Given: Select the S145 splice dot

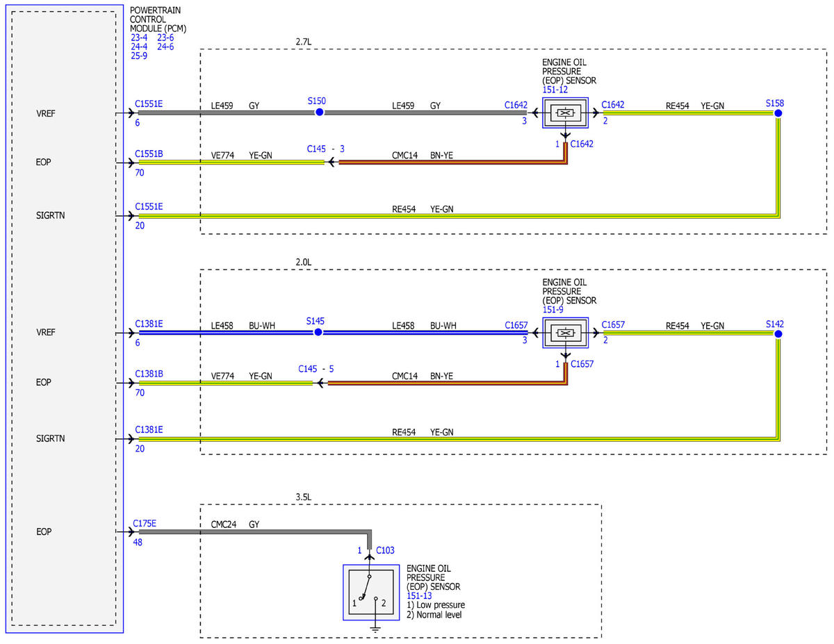Looking at the screenshot, I should (x=318, y=332).
